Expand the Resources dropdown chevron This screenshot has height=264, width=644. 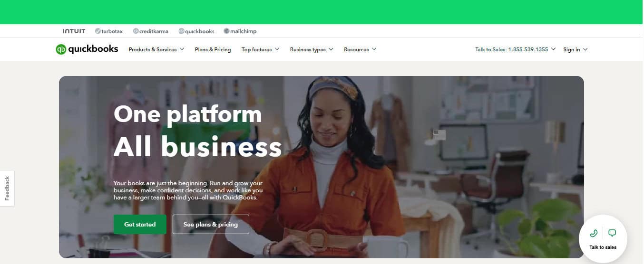[x=374, y=49]
